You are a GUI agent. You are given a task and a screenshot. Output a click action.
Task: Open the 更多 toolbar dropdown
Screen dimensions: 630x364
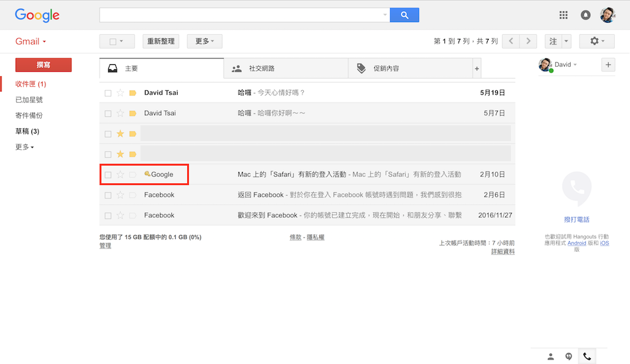coord(205,41)
